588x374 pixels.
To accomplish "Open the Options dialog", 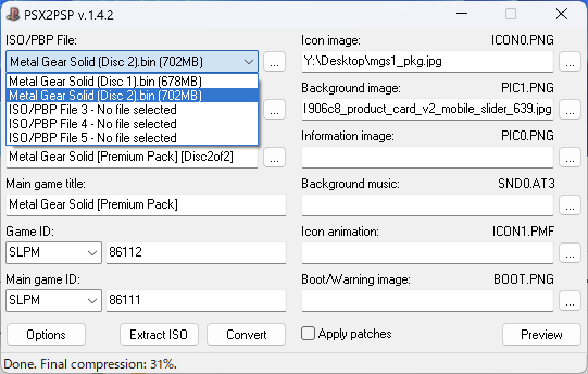I will point(46,334).
